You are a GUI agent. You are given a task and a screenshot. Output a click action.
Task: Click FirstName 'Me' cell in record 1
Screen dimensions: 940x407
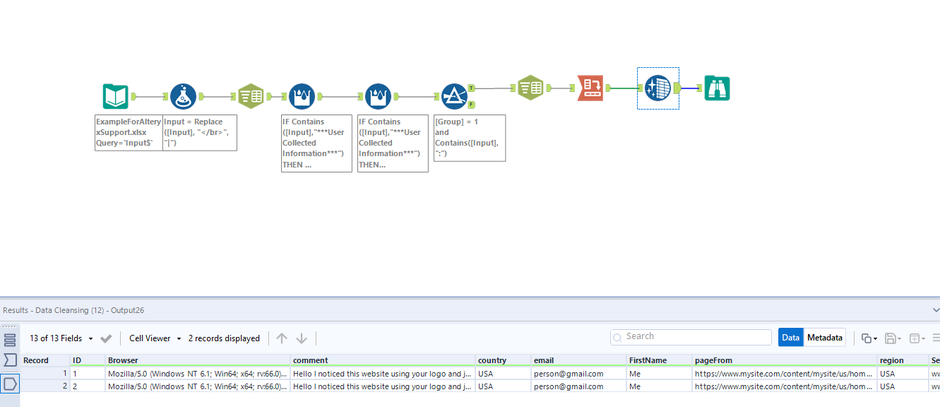coord(659,373)
